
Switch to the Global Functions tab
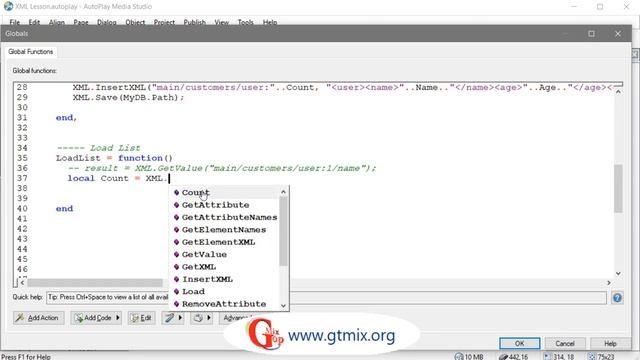[x=31, y=51]
